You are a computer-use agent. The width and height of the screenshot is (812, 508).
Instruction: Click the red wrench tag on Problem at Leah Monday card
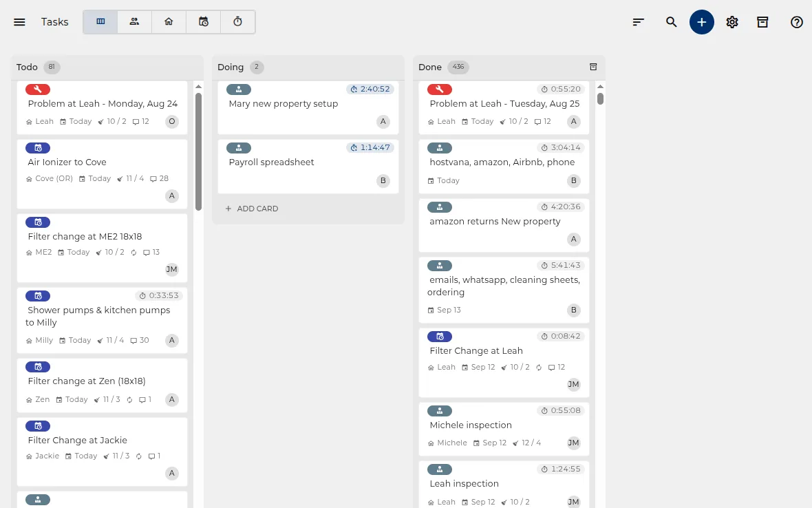coord(38,89)
